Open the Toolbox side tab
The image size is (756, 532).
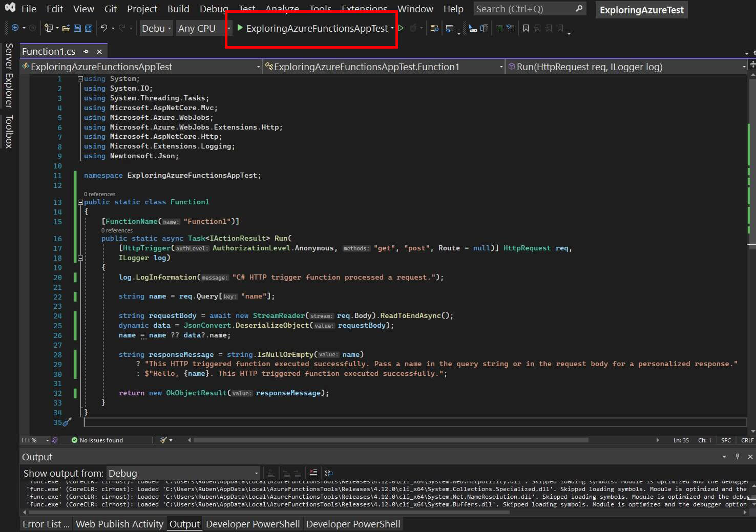(9, 132)
